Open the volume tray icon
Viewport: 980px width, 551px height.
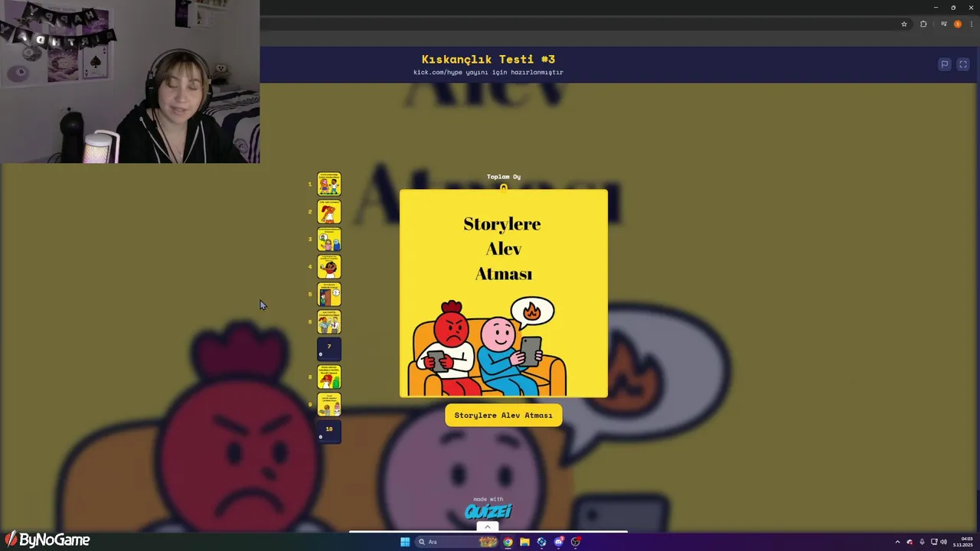[943, 542]
